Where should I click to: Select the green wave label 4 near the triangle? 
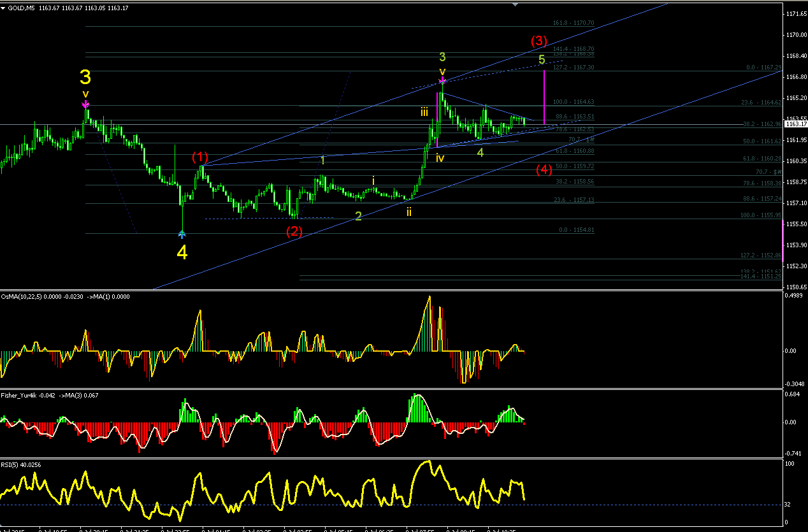pos(480,153)
